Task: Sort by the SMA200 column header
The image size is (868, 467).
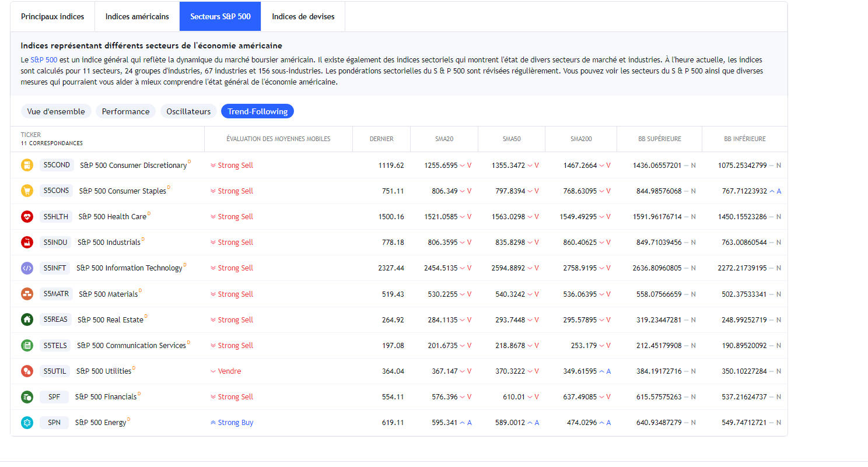Action: tap(581, 139)
